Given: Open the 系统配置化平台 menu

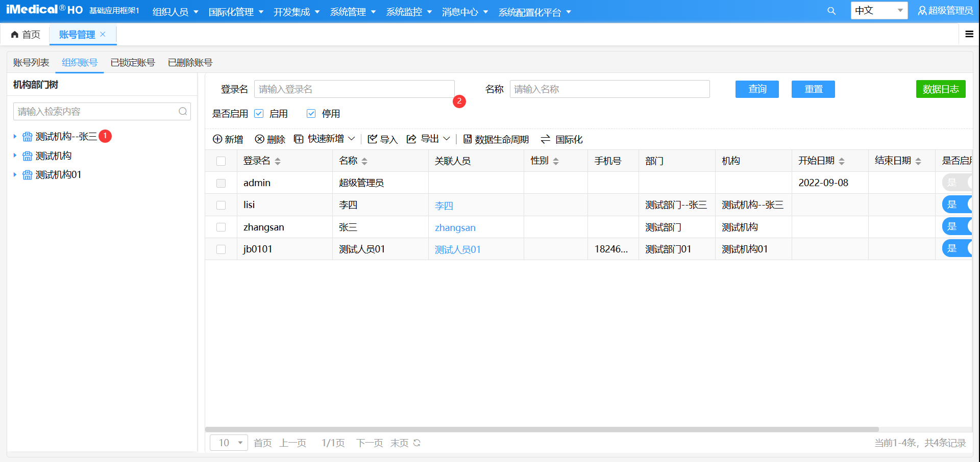Looking at the screenshot, I should (534, 12).
